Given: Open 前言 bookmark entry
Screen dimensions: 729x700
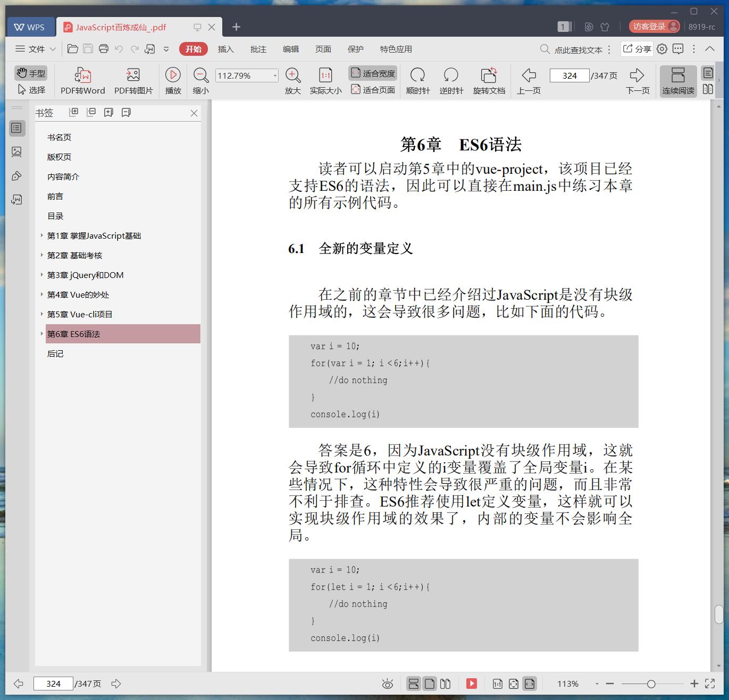Looking at the screenshot, I should pos(55,196).
